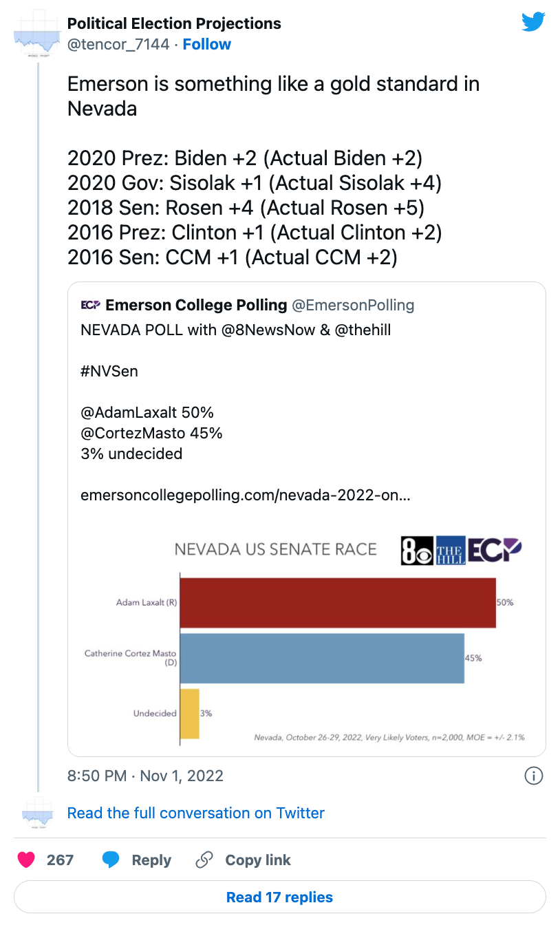
Task: Click the Political Election Projections avatar
Action: 38,36
